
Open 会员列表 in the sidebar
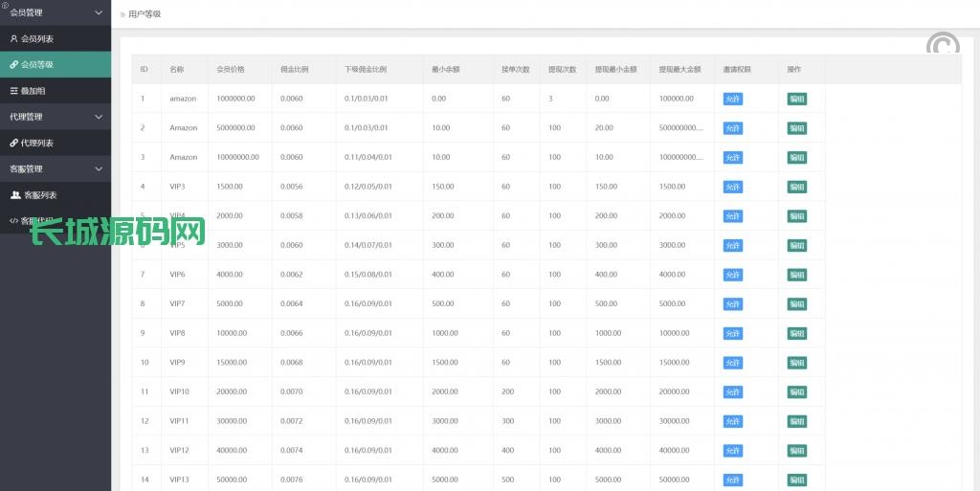[x=37, y=39]
